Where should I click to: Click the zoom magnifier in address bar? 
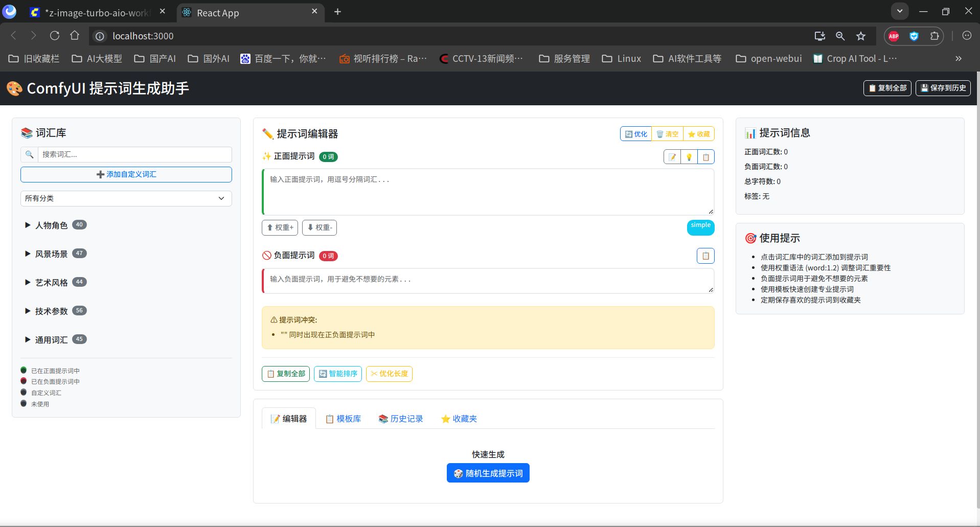(x=840, y=36)
